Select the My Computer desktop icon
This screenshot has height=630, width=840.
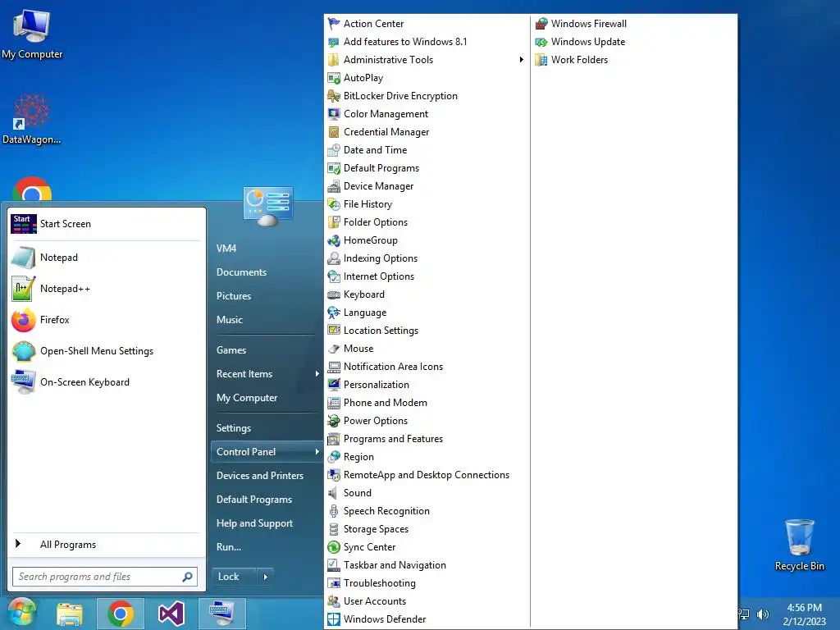32,33
